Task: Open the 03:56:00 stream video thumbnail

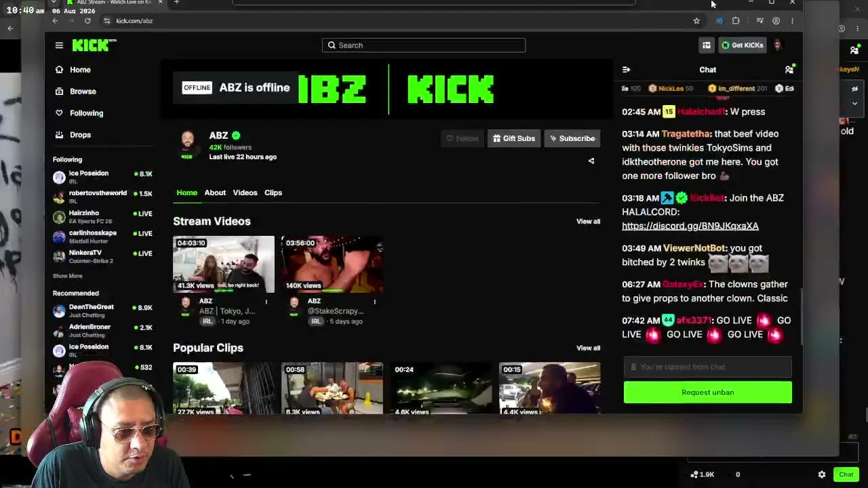Action: tap(332, 264)
